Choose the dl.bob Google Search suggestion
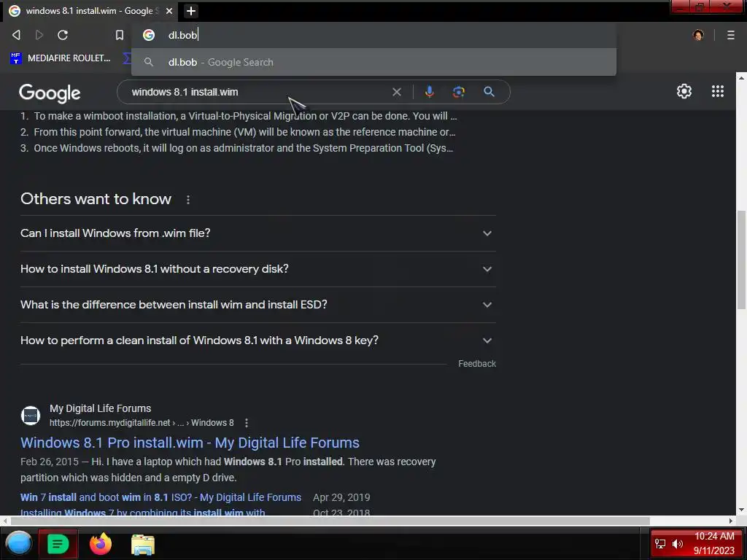The image size is (747, 560). click(373, 62)
